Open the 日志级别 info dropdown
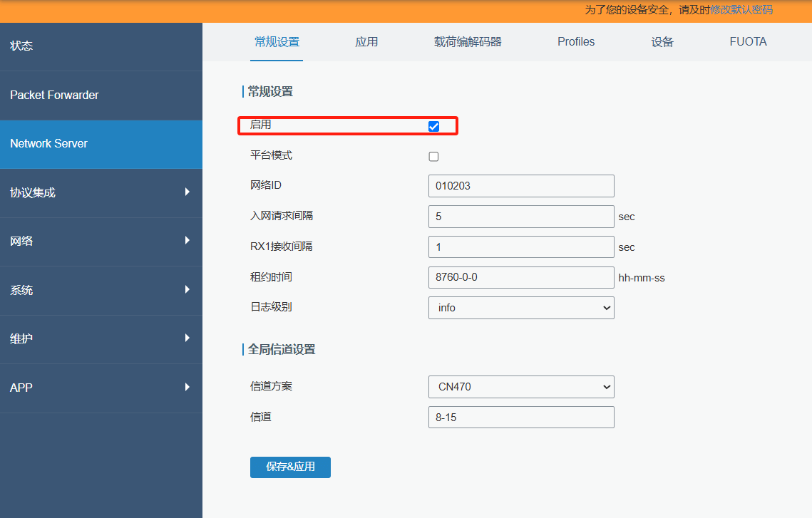 tap(520, 308)
